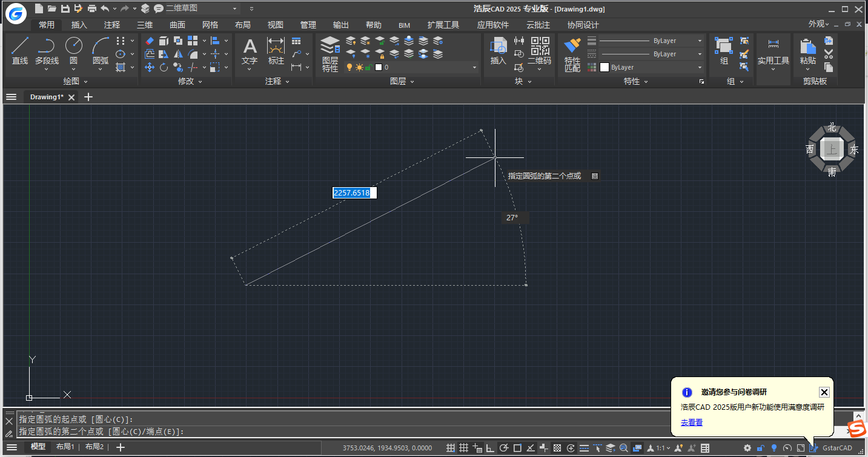Toggle grid display in the status bar
Image resolution: width=868 pixels, height=457 pixels.
(x=464, y=448)
